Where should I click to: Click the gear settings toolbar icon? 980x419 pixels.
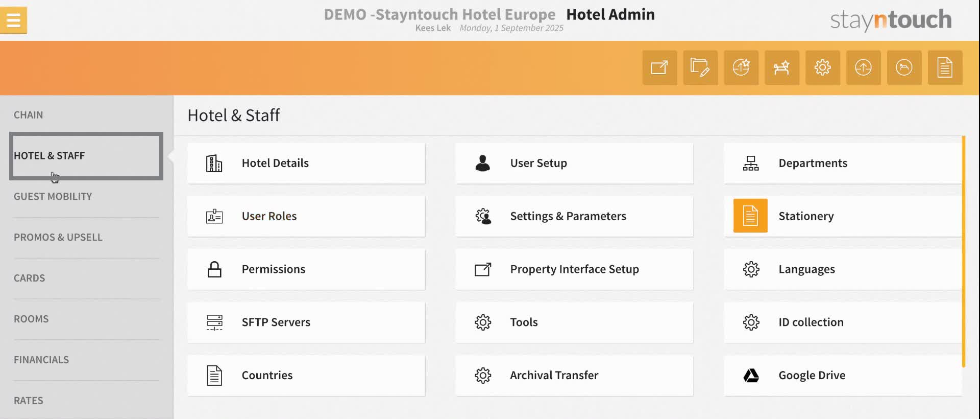(x=823, y=67)
